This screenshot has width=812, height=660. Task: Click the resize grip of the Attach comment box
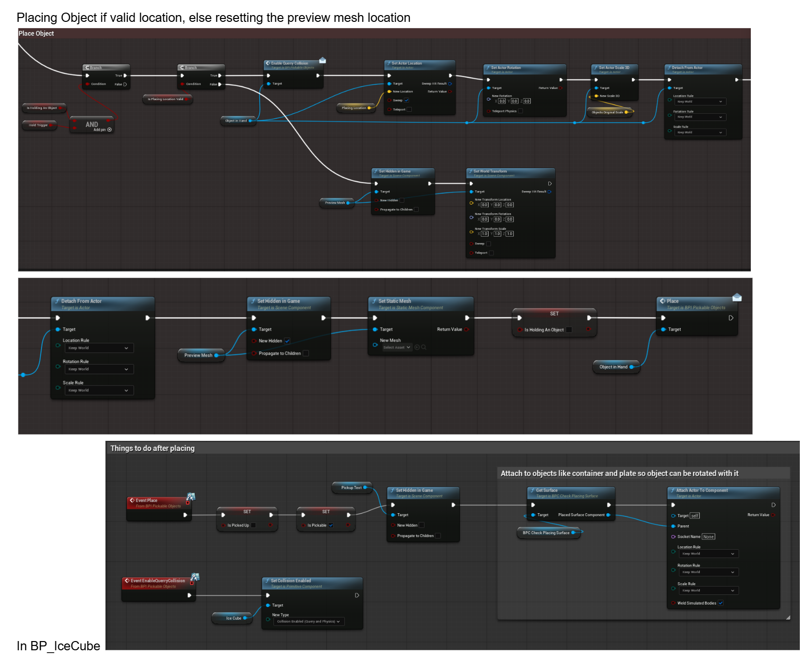pos(788,617)
